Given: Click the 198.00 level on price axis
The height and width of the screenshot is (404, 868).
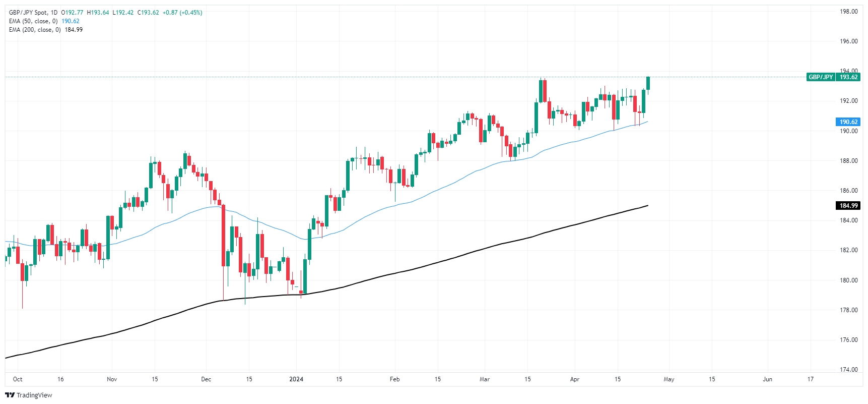Looking at the screenshot, I should (848, 12).
